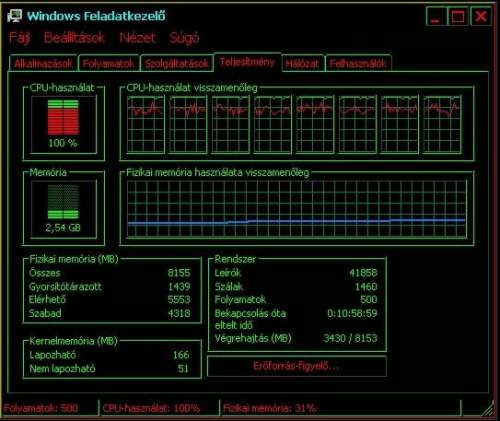The height and width of the screenshot is (421, 500).
Task: Click the Szálak value 1460
Action: [366, 286]
